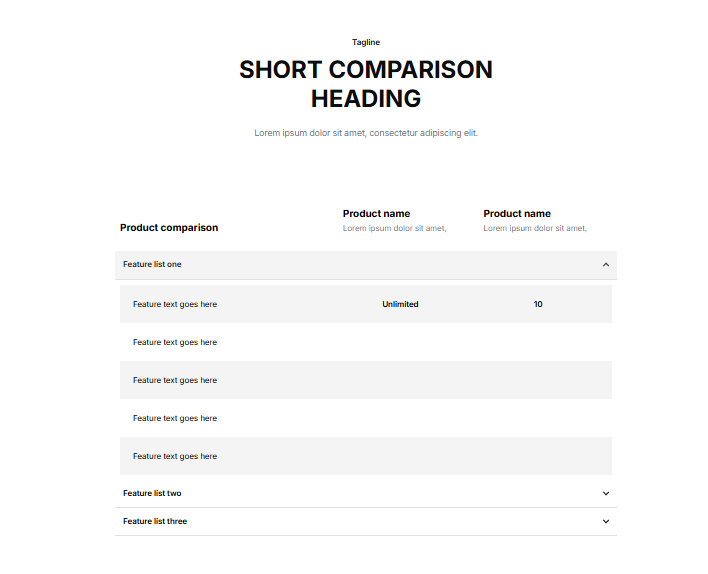Image resolution: width=708 pixels, height=574 pixels.
Task: Click the third Feature text goes here row
Action: [175, 380]
